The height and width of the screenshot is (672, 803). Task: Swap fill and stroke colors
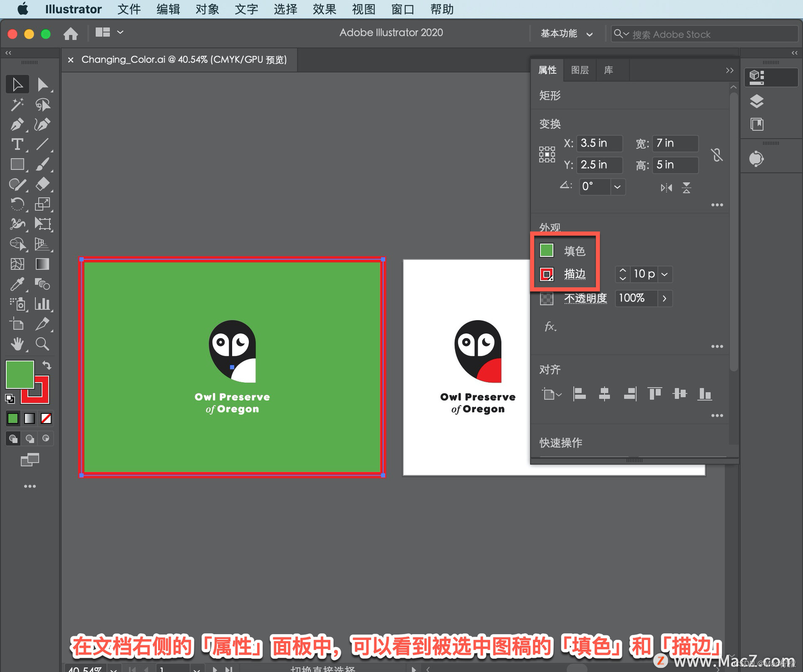pyautogui.click(x=47, y=366)
